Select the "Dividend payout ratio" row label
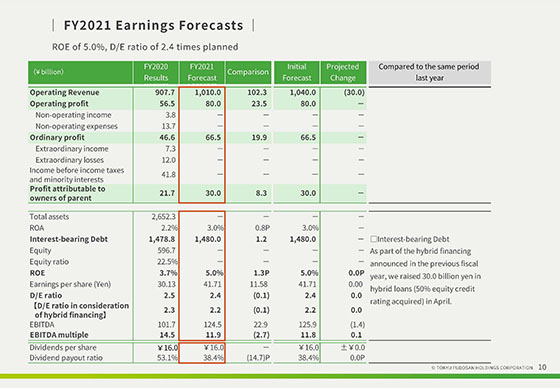Screen dimensions: 560x388 tap(66, 358)
